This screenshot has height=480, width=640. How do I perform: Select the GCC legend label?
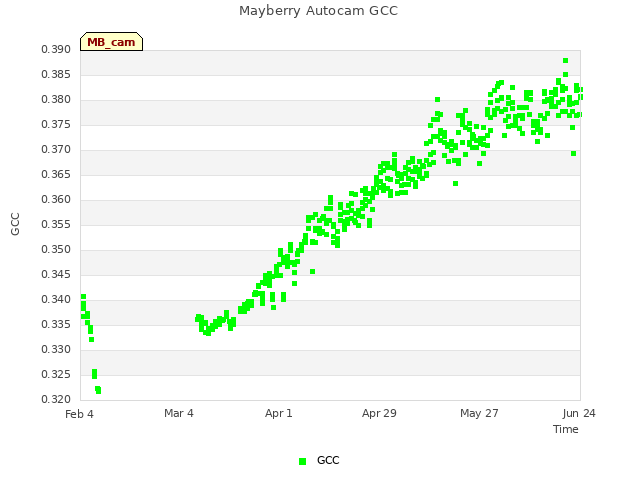(328, 460)
